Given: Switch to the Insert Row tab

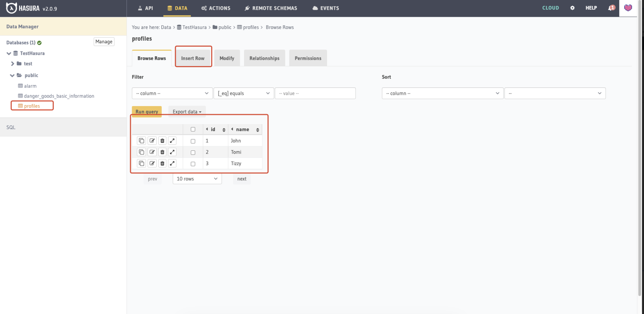Looking at the screenshot, I should [x=193, y=57].
